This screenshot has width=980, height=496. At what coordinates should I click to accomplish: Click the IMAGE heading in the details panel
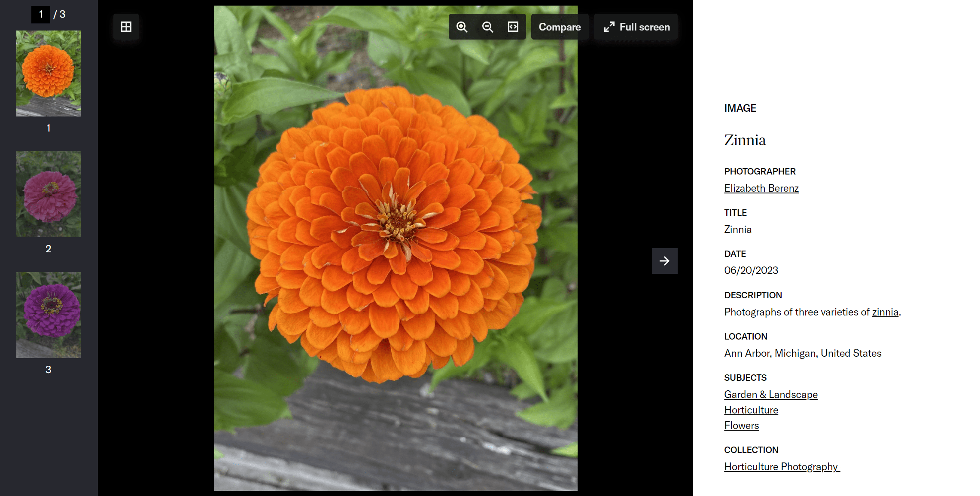740,108
